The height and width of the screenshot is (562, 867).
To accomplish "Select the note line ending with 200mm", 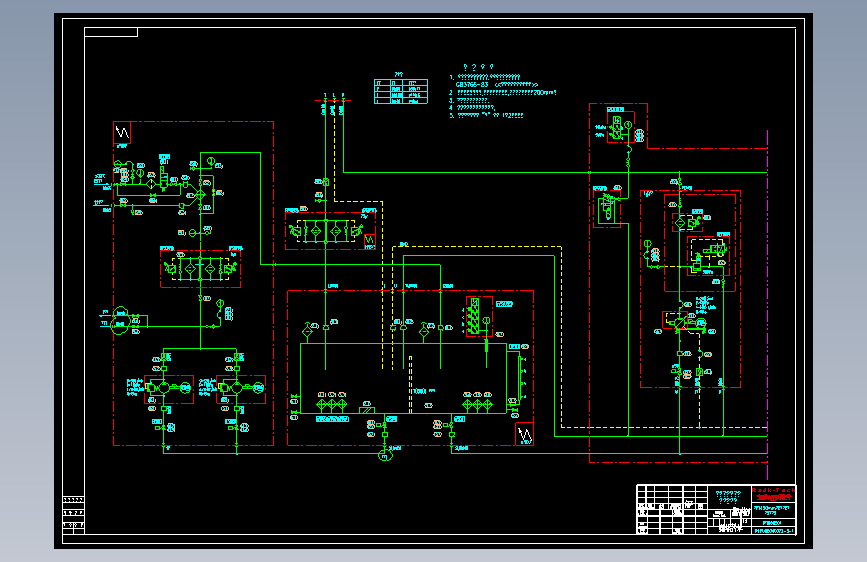I will point(503,92).
